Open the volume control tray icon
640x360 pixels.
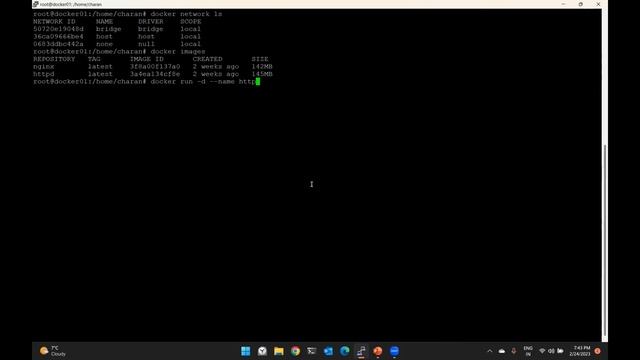[551, 351]
